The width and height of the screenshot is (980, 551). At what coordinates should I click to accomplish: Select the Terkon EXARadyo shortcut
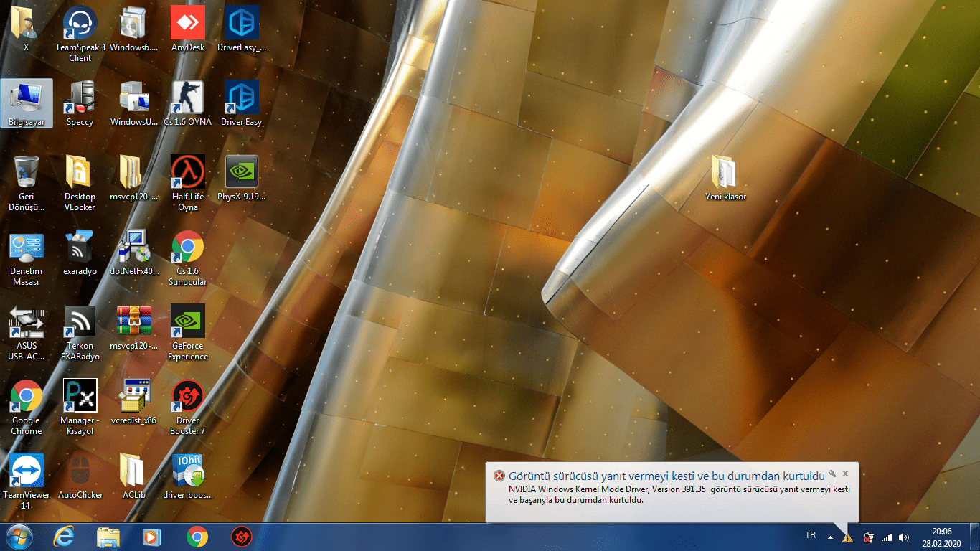(80, 332)
